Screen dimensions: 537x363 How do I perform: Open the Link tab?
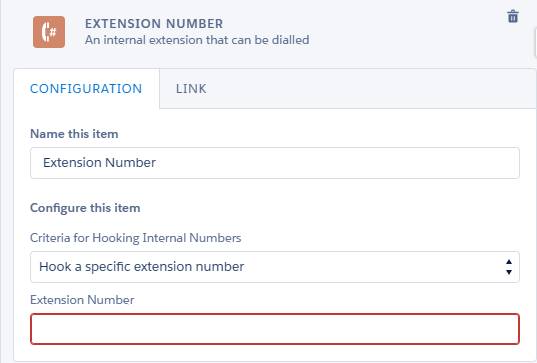click(191, 89)
